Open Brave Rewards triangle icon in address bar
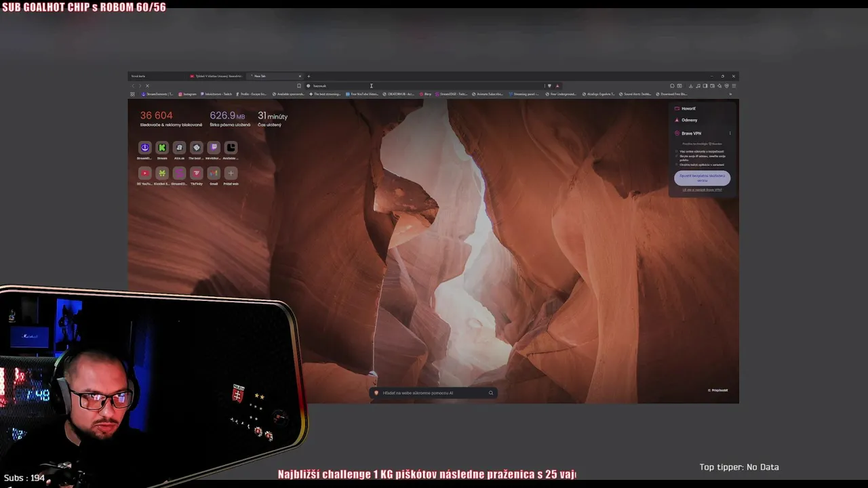 [x=557, y=86]
